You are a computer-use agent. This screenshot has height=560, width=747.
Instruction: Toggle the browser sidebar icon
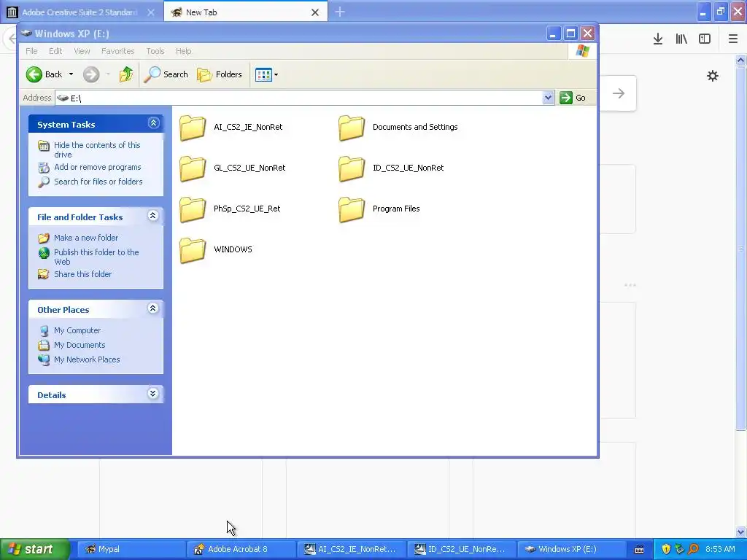tap(705, 39)
